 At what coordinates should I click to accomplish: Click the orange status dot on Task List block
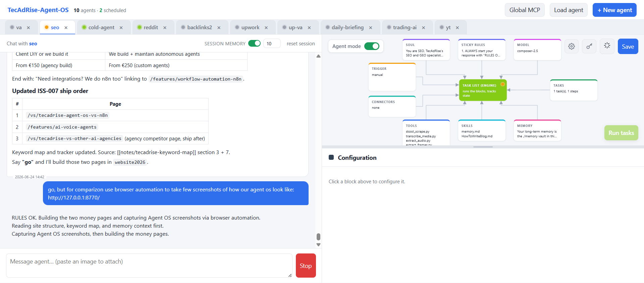(x=502, y=84)
